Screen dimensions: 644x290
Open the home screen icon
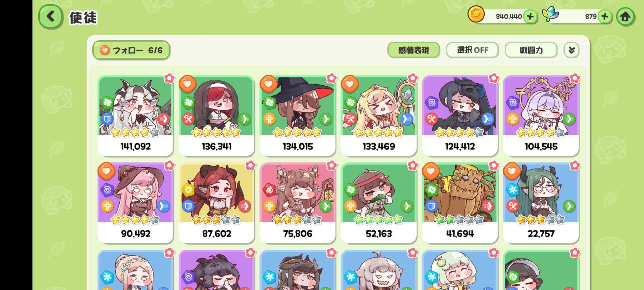pos(625,17)
